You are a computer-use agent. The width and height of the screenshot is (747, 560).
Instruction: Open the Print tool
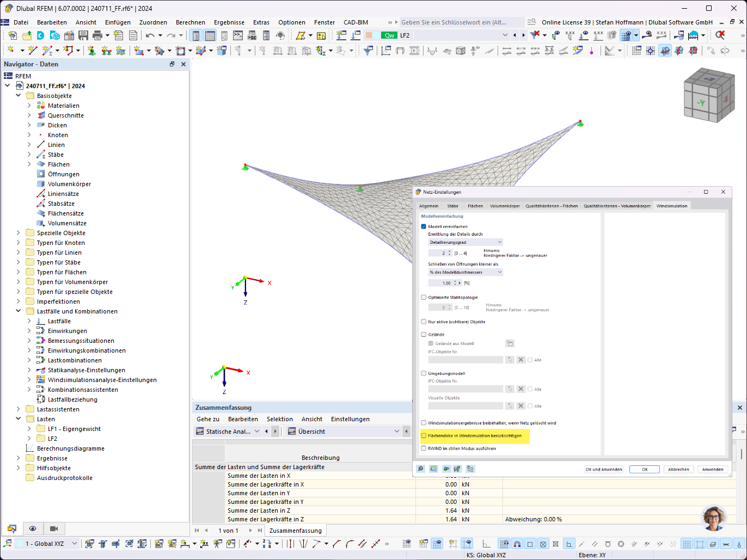pos(97,35)
